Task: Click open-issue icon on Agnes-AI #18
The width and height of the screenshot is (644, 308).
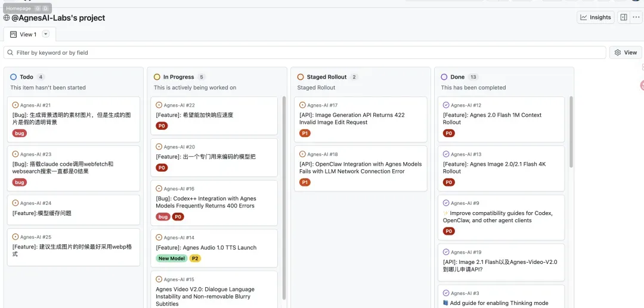Action: 303,154
